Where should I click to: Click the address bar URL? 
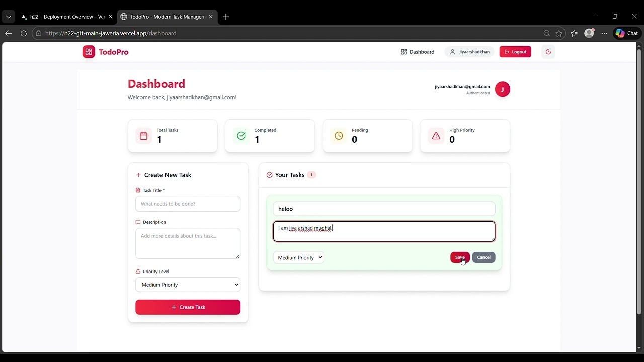click(x=111, y=33)
